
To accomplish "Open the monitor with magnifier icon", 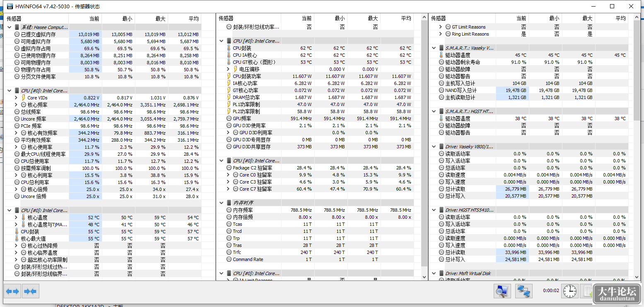I will point(502,291).
